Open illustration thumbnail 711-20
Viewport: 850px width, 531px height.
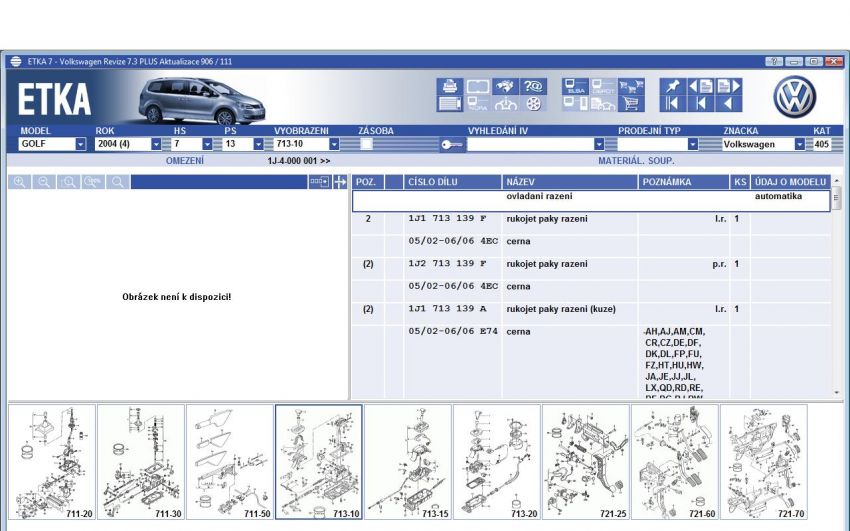[52, 462]
